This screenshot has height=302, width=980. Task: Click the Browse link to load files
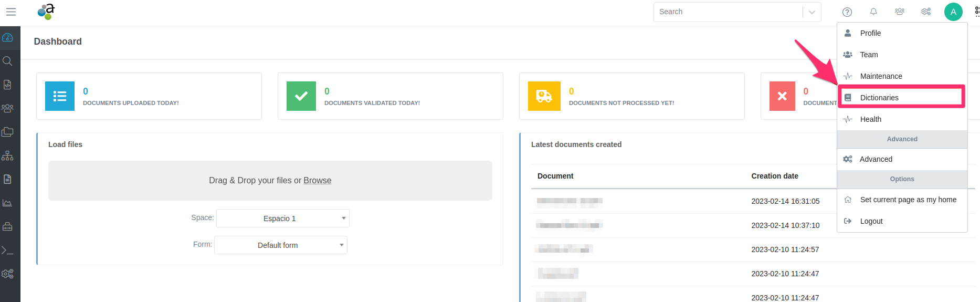[x=317, y=180]
